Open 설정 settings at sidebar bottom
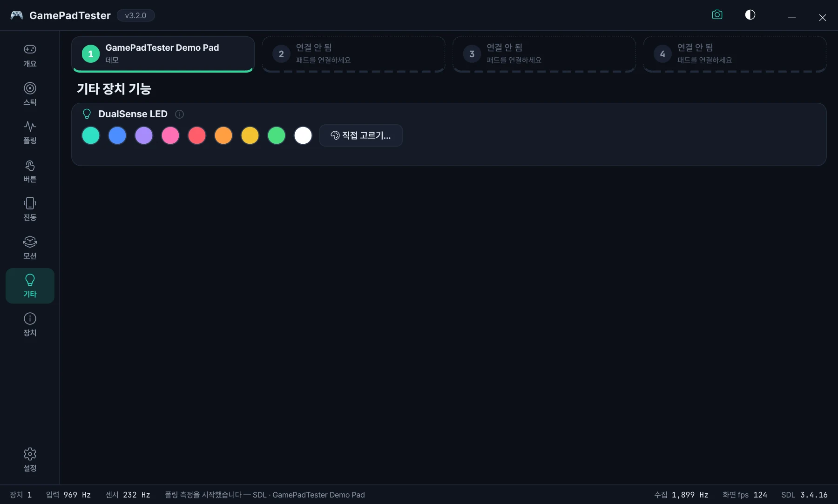The height and width of the screenshot is (504, 838). coord(30,460)
